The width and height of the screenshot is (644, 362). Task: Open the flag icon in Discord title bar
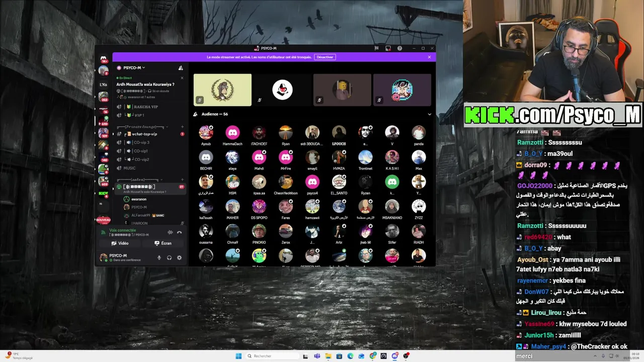376,48
